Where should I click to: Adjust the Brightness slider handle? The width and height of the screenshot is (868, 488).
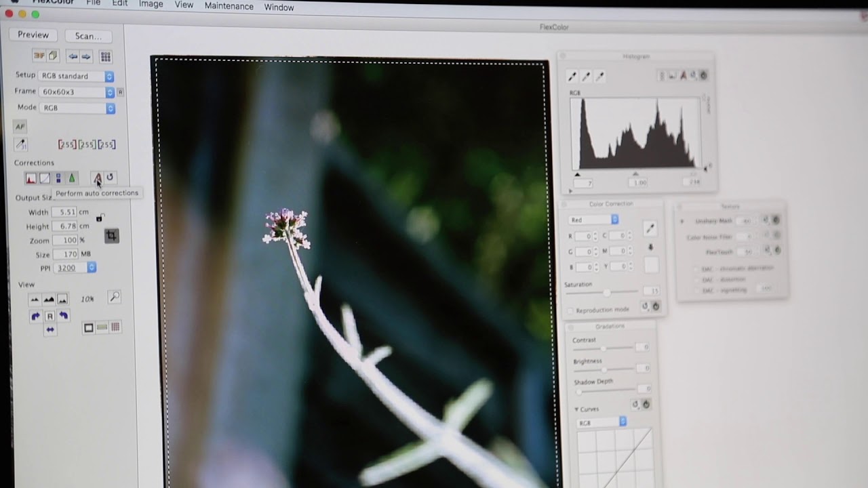tap(603, 369)
